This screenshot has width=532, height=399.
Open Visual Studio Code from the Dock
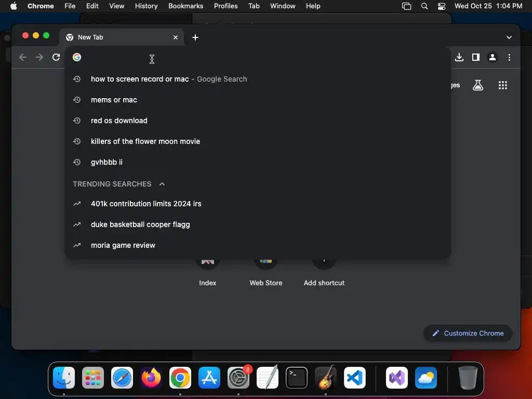point(355,378)
